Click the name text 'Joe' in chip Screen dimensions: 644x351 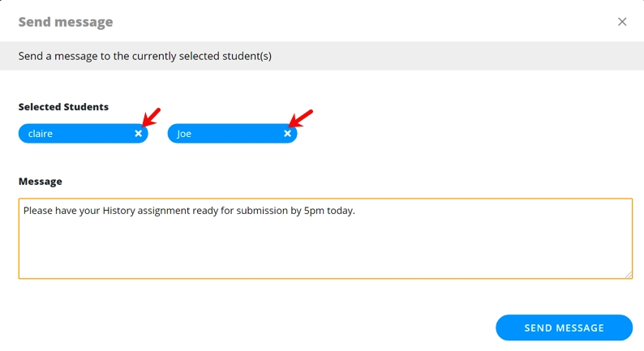pos(184,134)
